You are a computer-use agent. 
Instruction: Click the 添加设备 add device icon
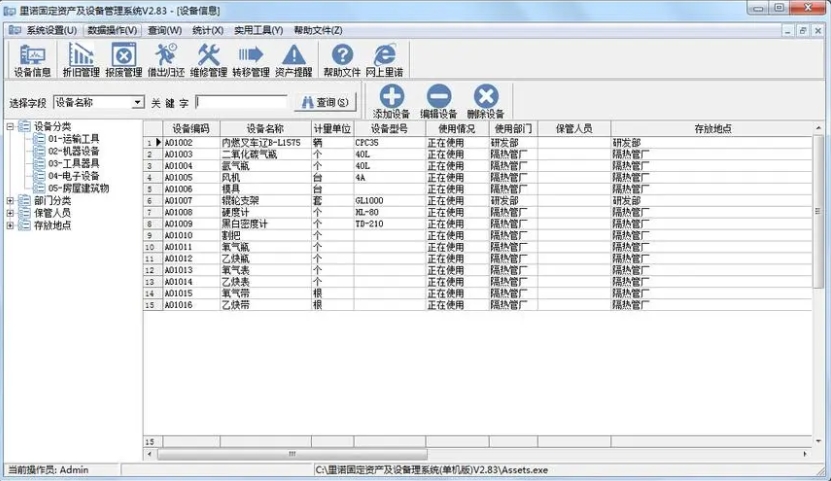(x=391, y=101)
